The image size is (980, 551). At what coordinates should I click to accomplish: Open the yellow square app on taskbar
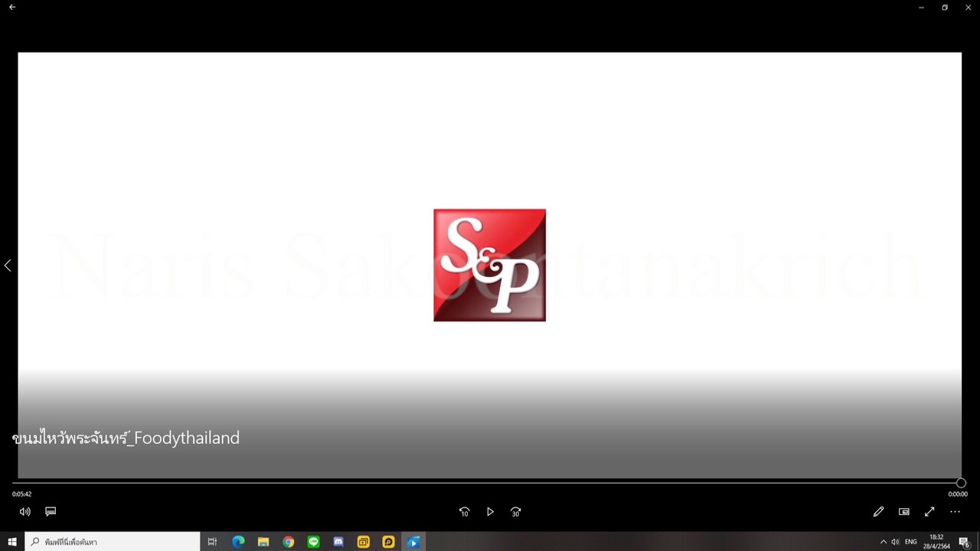tap(364, 542)
